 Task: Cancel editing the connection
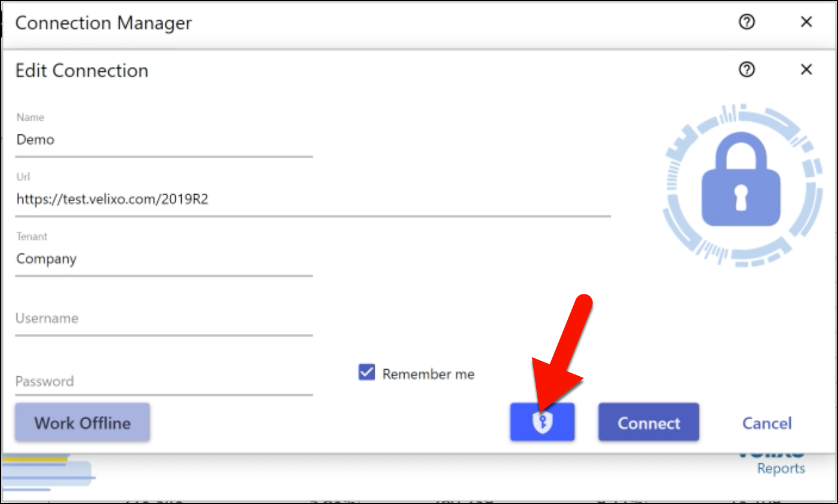coord(766,423)
